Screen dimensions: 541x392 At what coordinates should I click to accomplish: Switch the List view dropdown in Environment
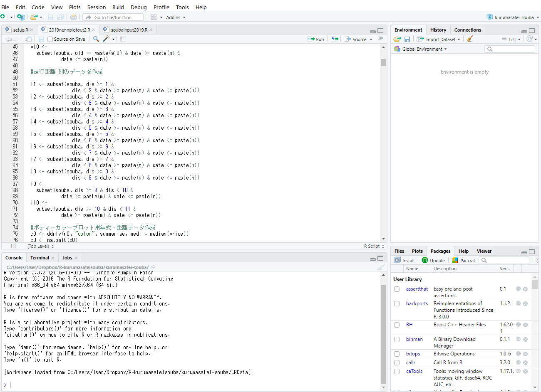click(x=511, y=39)
